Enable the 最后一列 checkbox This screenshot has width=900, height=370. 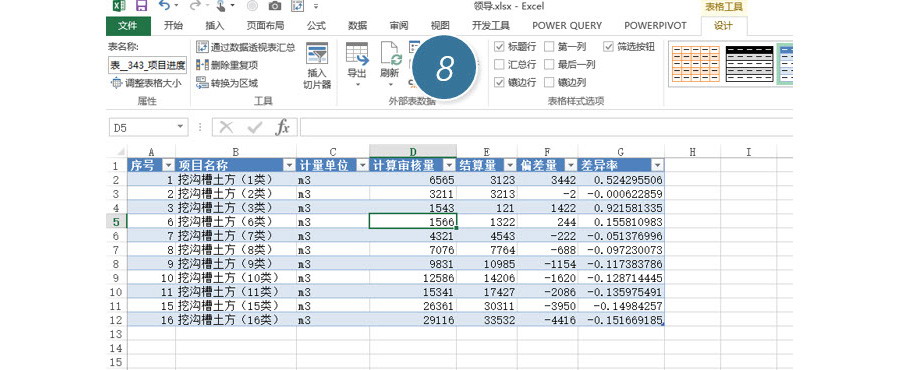click(549, 65)
